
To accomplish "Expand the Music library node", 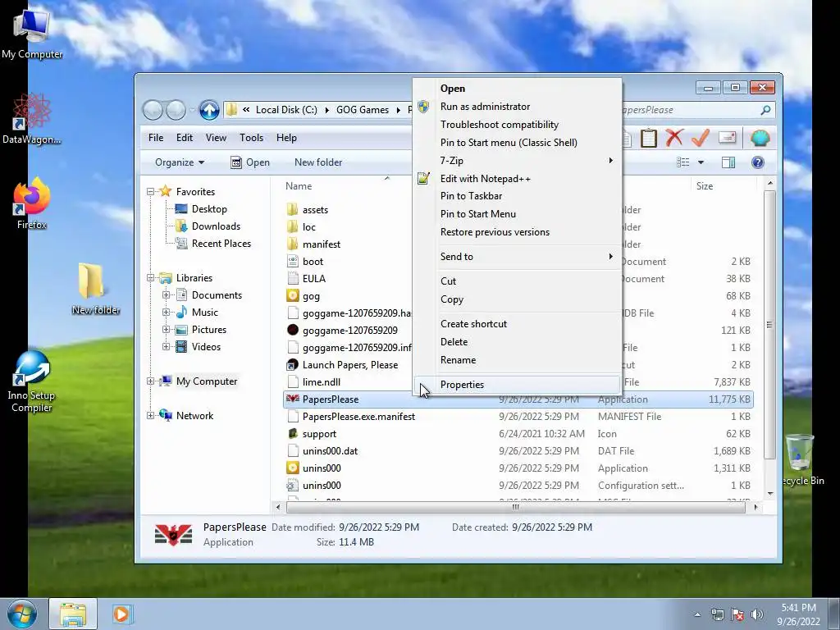I will (x=166, y=313).
